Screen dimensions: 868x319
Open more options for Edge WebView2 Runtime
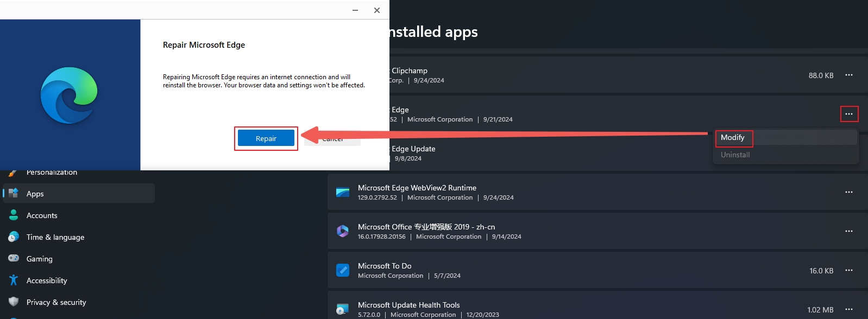[849, 192]
